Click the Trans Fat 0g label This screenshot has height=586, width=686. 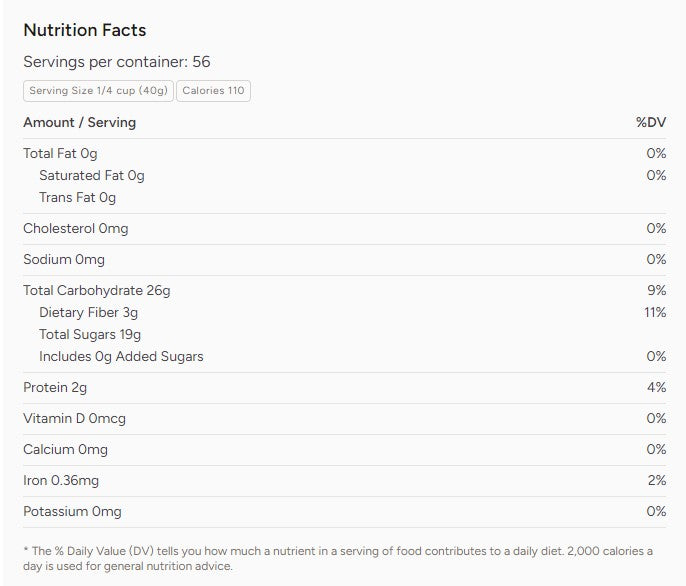[x=77, y=197]
